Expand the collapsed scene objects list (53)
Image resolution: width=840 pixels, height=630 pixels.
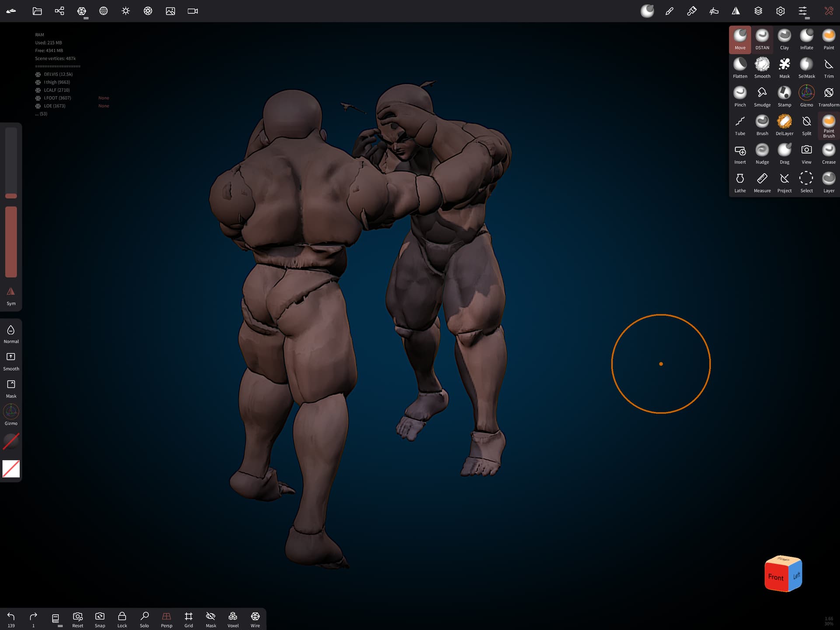[41, 114]
